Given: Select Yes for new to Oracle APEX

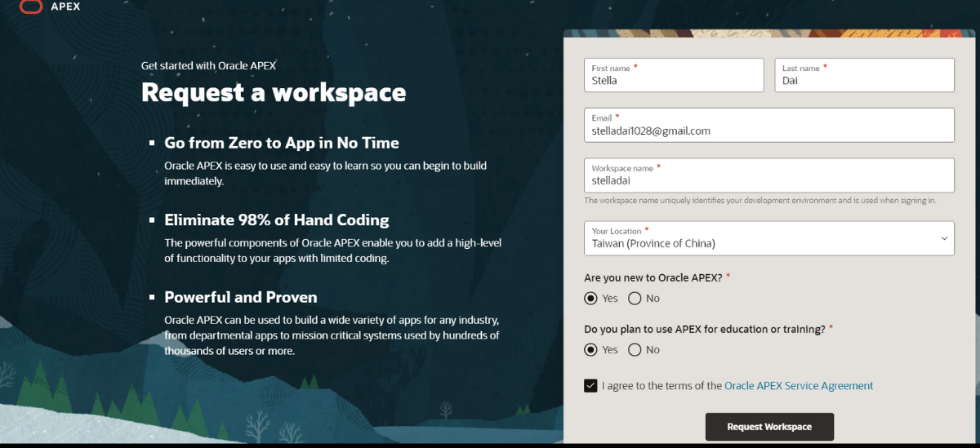Looking at the screenshot, I should (591, 298).
